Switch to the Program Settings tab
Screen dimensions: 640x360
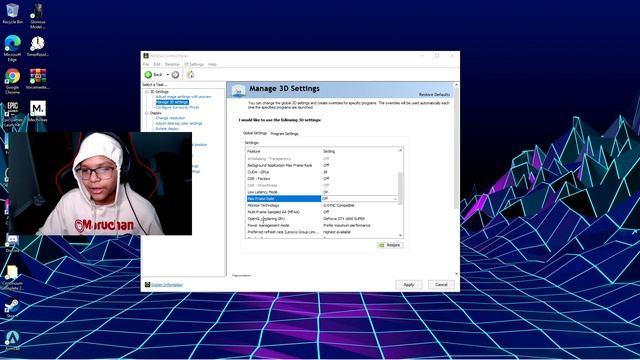click(284, 133)
